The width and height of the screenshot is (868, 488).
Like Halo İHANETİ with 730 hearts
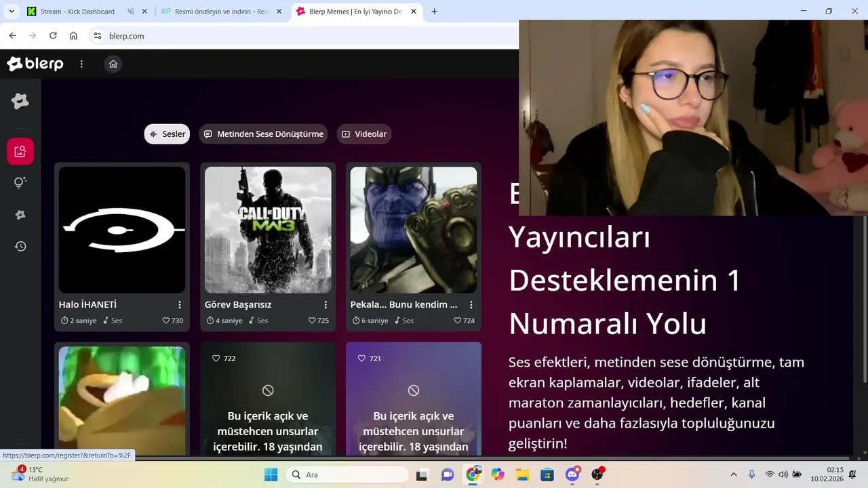tap(173, 321)
